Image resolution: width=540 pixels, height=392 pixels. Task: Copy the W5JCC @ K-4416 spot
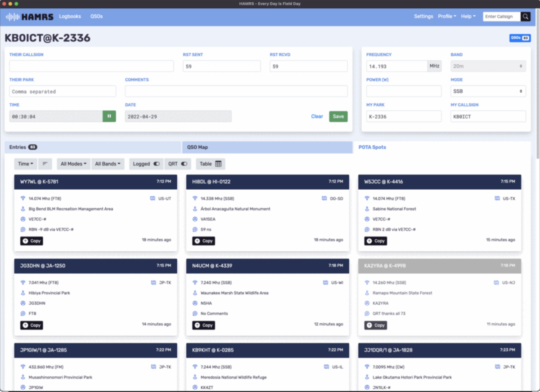(x=375, y=241)
